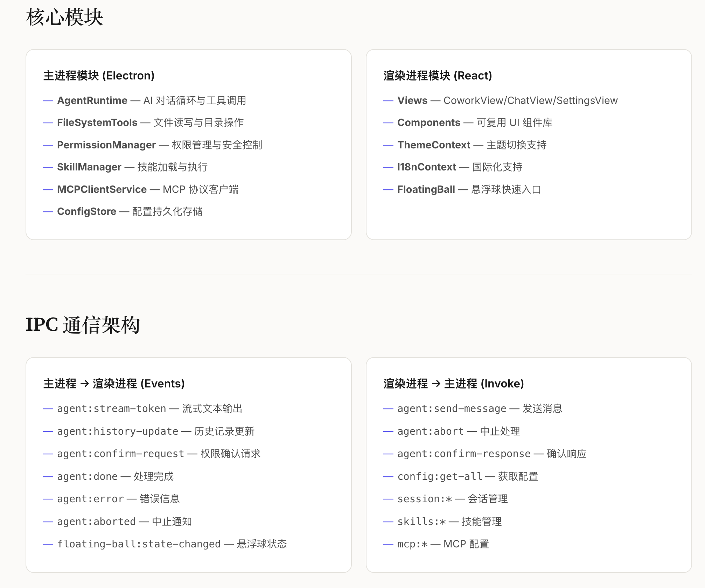The height and width of the screenshot is (588, 705).
Task: Click the ConfigStore list item
Action: 86,211
